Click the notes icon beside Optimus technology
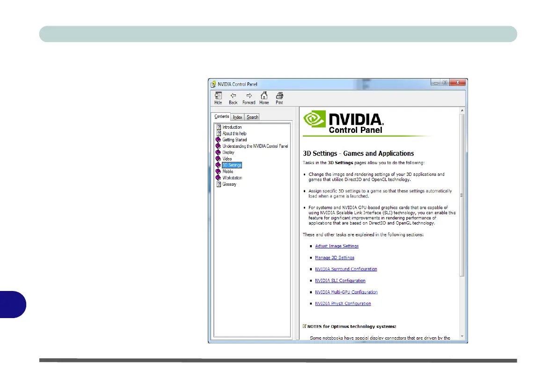Image resolution: width=557 pixels, height=392 pixels. 304,326
